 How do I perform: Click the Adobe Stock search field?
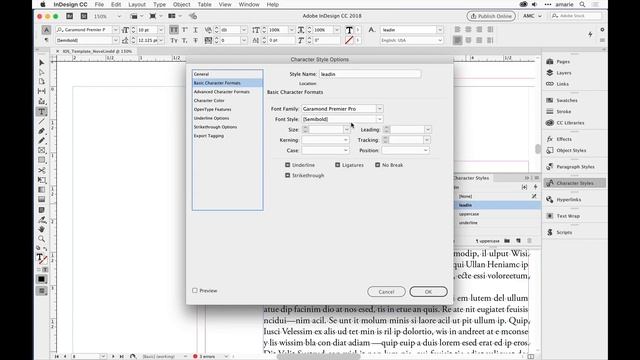point(576,16)
